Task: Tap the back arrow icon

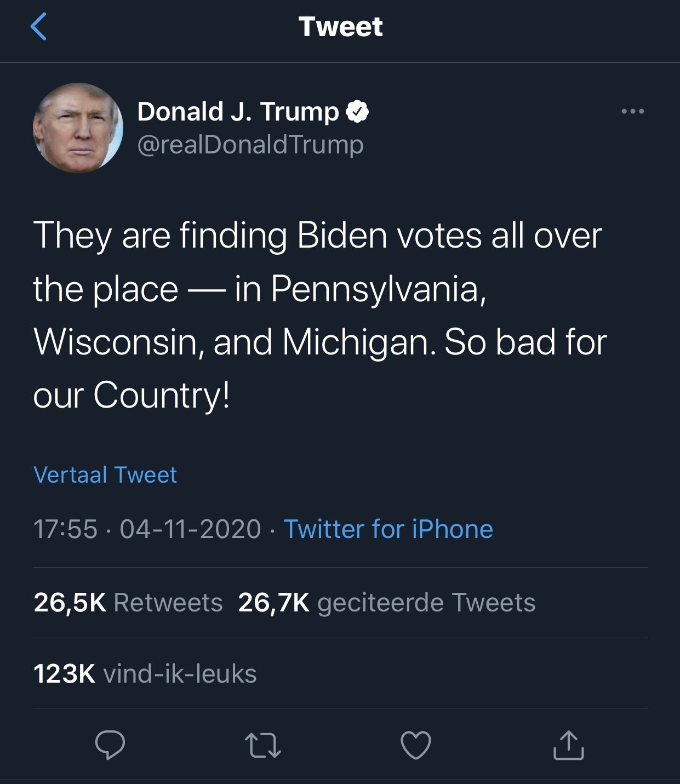Action: coord(38,27)
